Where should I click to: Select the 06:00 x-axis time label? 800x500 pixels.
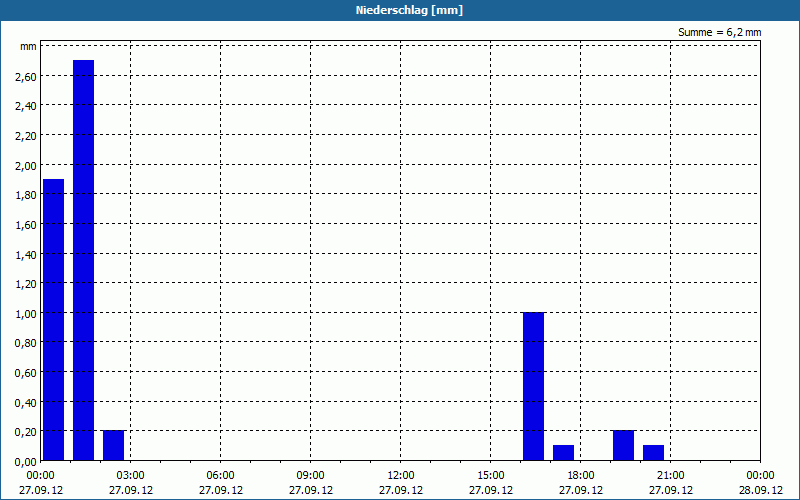tap(220, 475)
